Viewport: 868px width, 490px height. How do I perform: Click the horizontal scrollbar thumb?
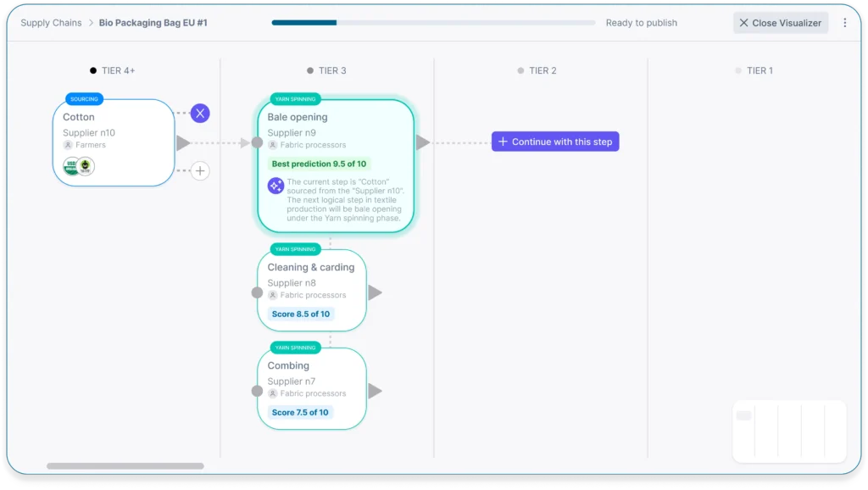coord(125,466)
